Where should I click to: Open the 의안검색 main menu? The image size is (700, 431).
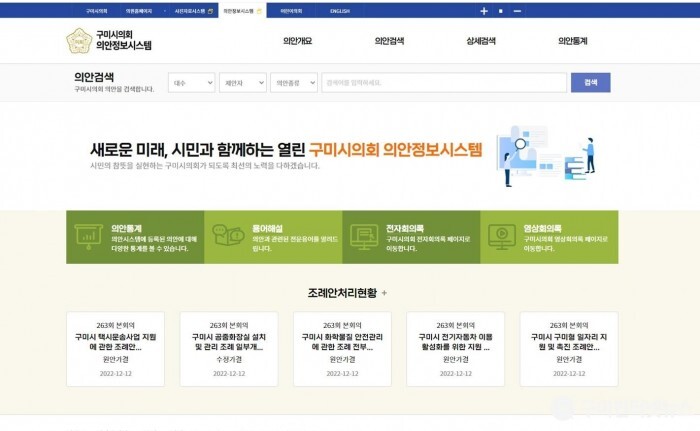[x=390, y=41]
